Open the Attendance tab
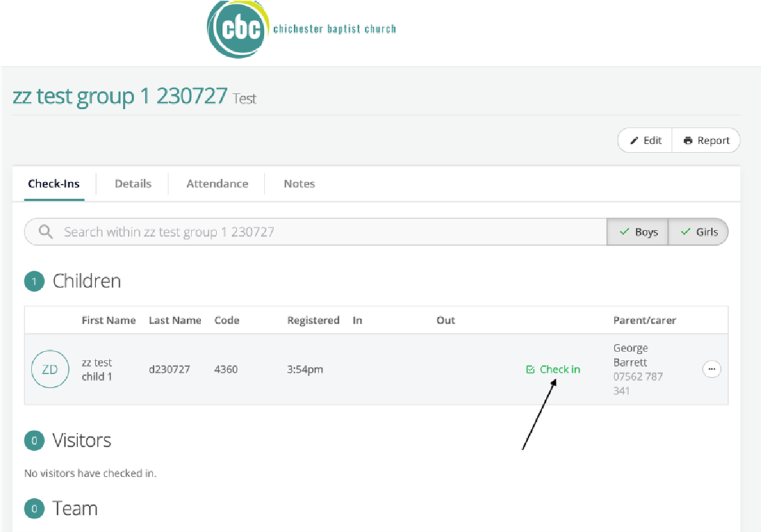 [x=217, y=184]
